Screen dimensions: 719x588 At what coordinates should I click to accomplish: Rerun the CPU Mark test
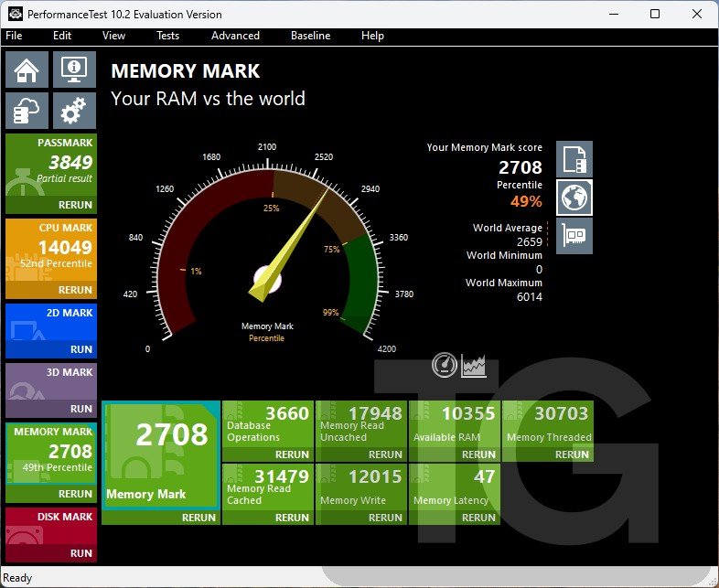coord(75,290)
